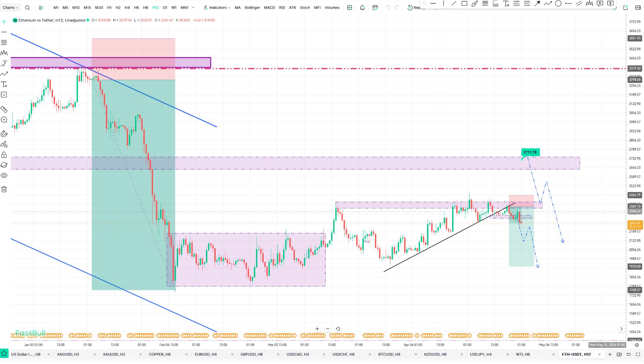This screenshot has height=364, width=644.
Task: Add the MACD indicator
Action: (269, 7)
